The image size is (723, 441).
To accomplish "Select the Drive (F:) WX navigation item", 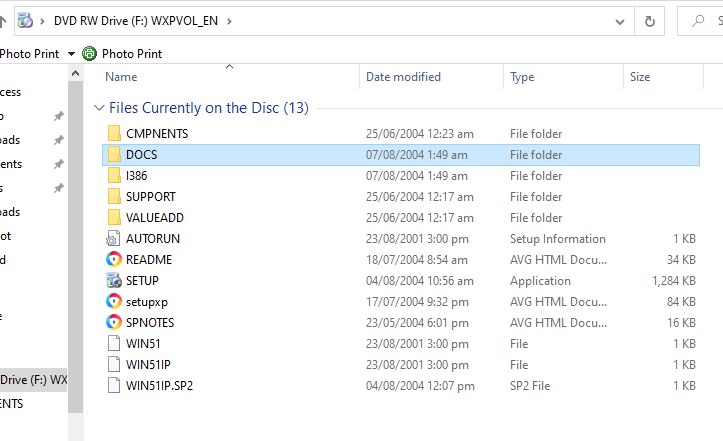I will 33,380.
